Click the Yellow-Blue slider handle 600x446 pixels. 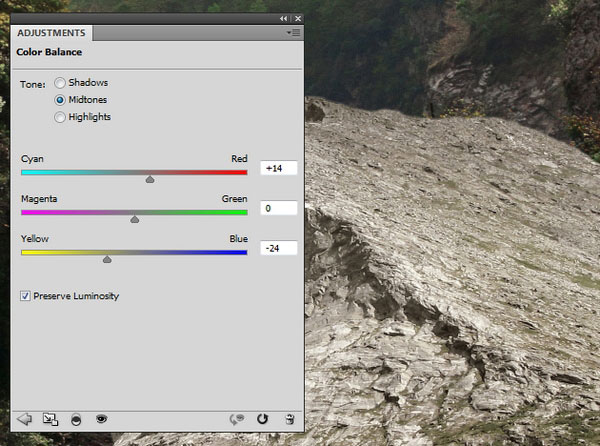(107, 260)
